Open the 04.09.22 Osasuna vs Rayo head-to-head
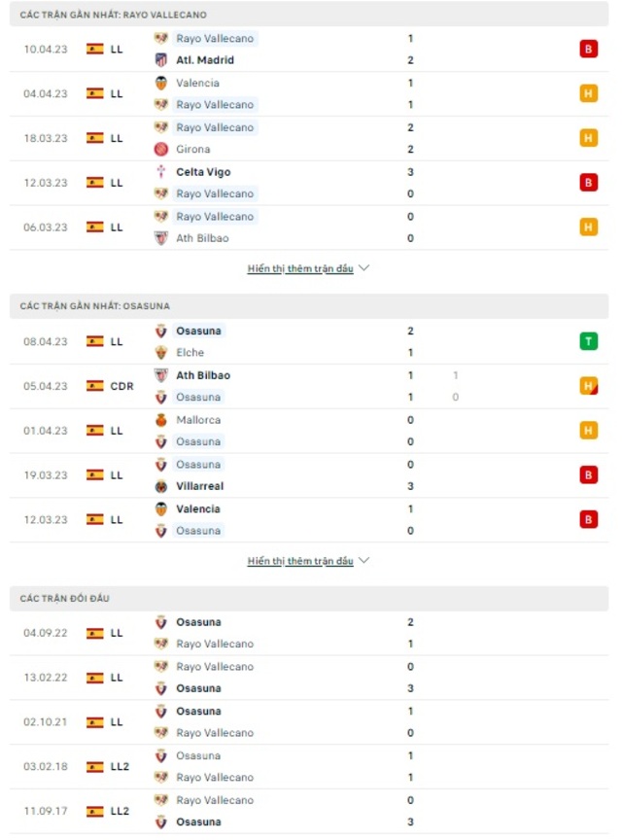Image resolution: width=622 pixels, height=840 pixels. [309, 633]
